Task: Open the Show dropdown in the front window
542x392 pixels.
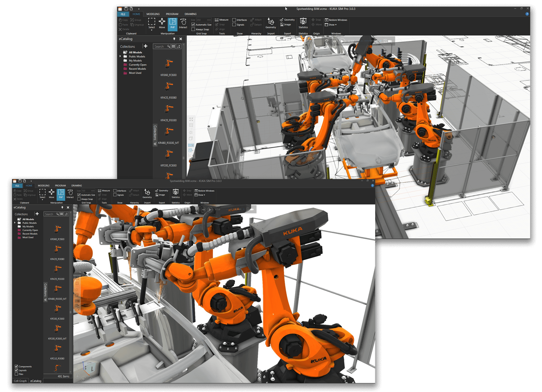Action: tap(200, 195)
